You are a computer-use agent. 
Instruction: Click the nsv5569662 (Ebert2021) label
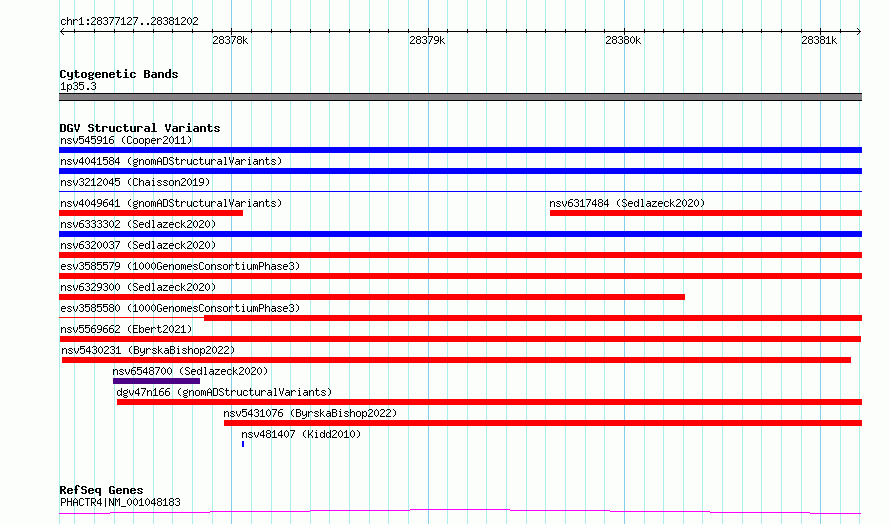coord(126,329)
